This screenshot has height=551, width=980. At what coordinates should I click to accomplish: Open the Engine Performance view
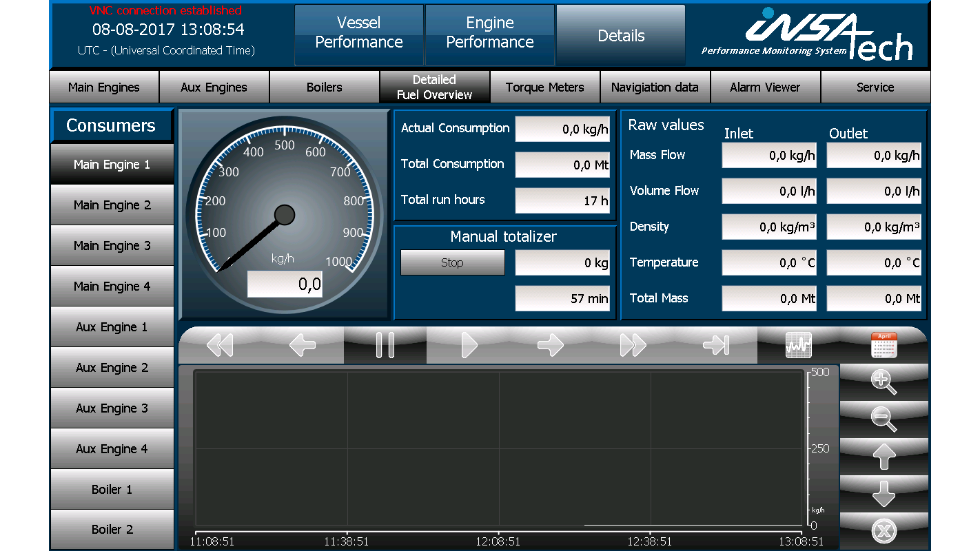[x=489, y=34]
